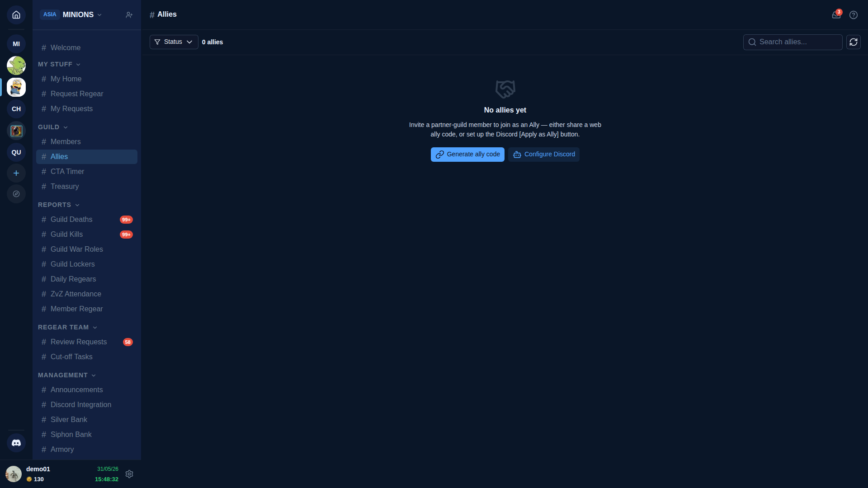This screenshot has width=868, height=488.
Task: Open user settings gear icon
Action: pos(129,474)
